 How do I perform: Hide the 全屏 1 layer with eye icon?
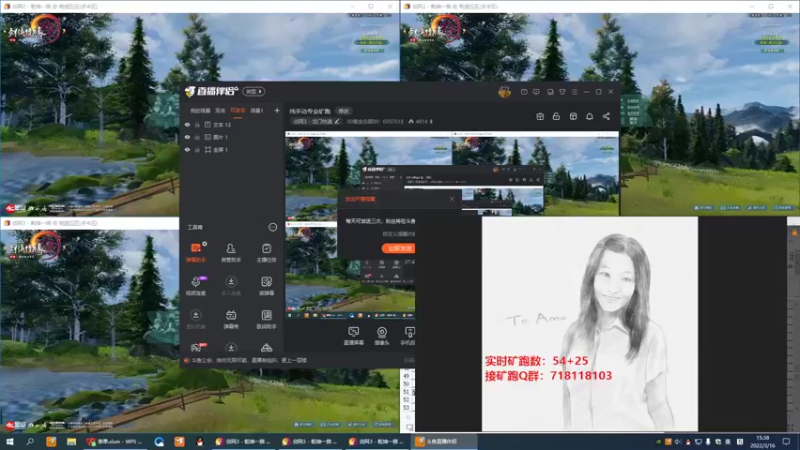(x=187, y=149)
